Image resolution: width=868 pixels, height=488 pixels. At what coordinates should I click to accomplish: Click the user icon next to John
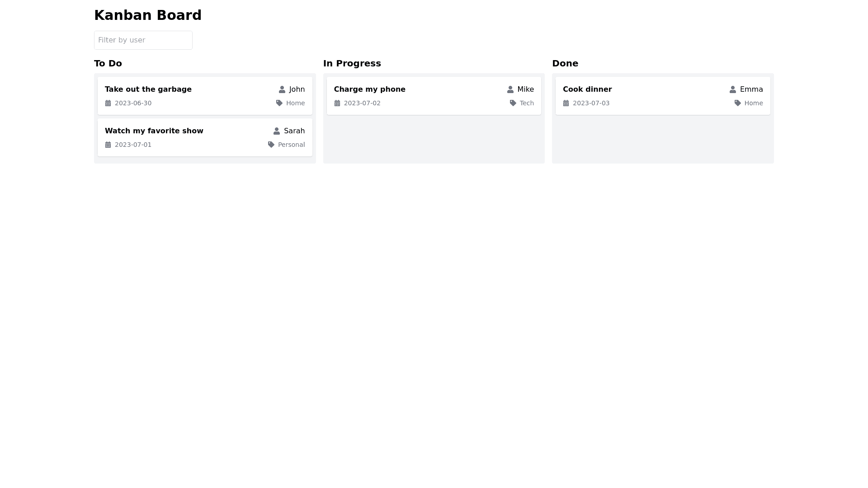(282, 89)
